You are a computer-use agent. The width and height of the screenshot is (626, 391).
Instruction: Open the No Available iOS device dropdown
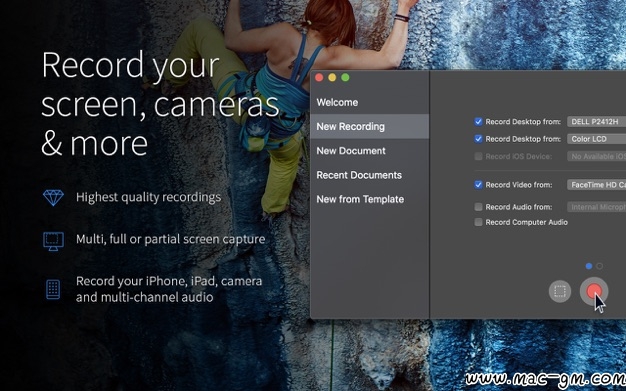coord(596,156)
